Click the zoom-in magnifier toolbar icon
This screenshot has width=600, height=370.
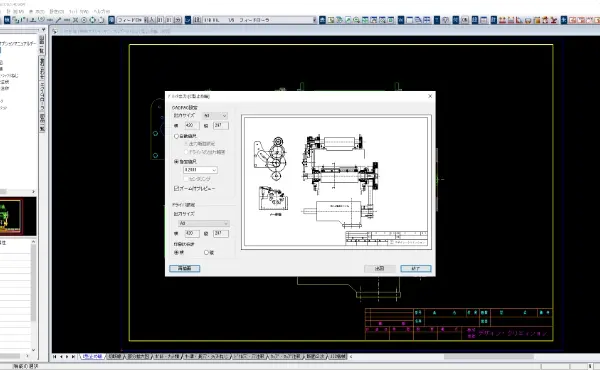(356, 20)
